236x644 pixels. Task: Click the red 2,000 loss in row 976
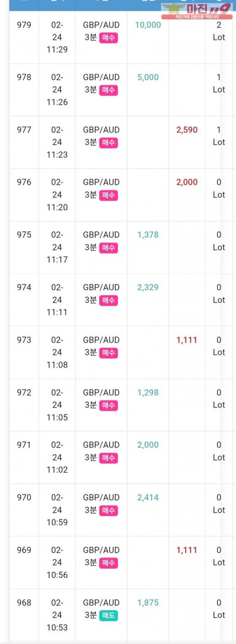pos(187,182)
